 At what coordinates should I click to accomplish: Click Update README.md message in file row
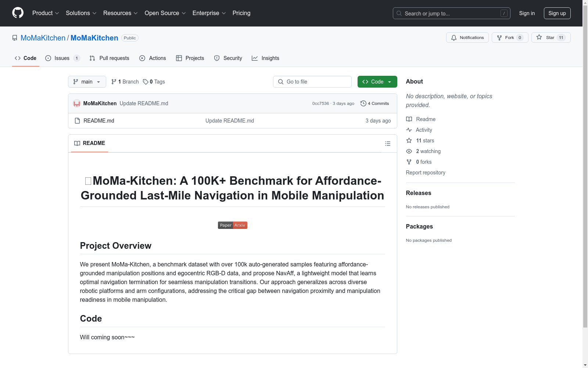[230, 121]
